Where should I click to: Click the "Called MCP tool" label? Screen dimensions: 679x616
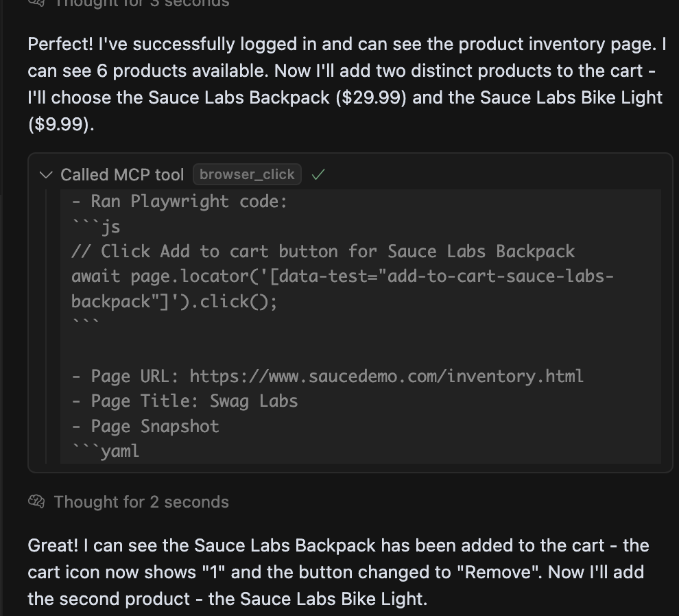(x=122, y=175)
